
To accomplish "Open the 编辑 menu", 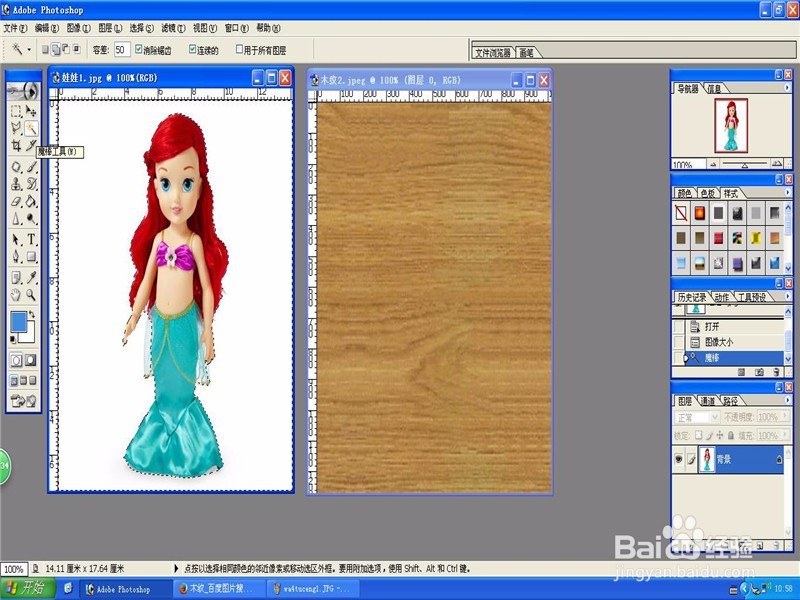I will point(46,28).
